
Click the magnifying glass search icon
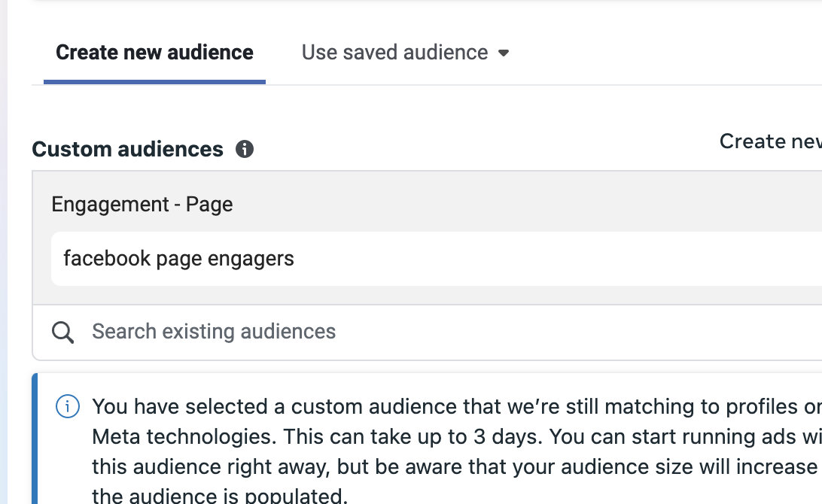(x=63, y=332)
